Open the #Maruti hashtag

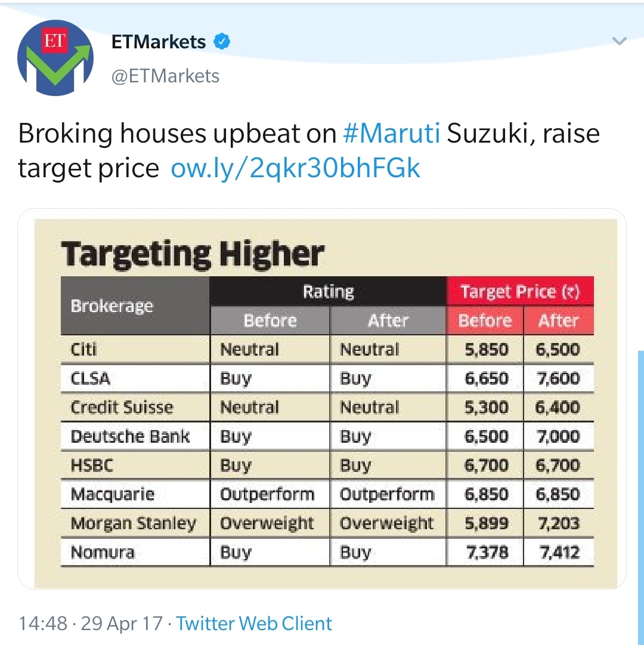(x=392, y=133)
